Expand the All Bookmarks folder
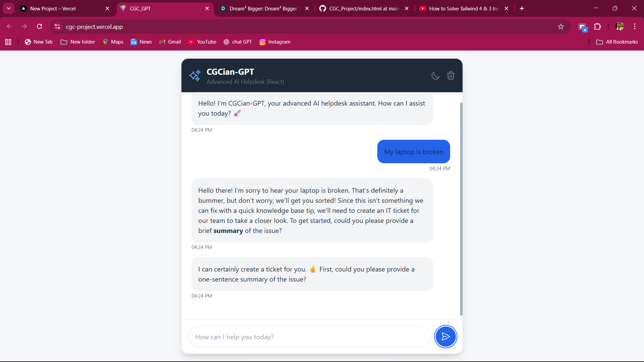The height and width of the screenshot is (362, 644). (x=617, y=42)
